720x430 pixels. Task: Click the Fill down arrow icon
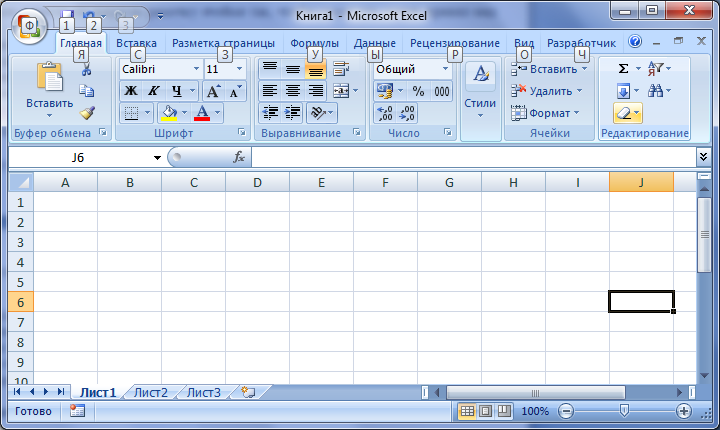pos(623,91)
